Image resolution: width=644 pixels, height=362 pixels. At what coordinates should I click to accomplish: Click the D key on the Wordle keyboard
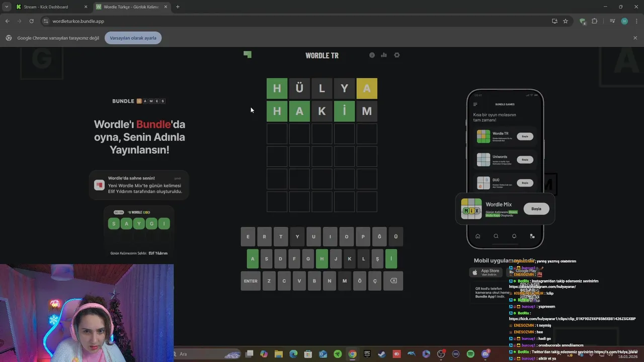(x=280, y=259)
